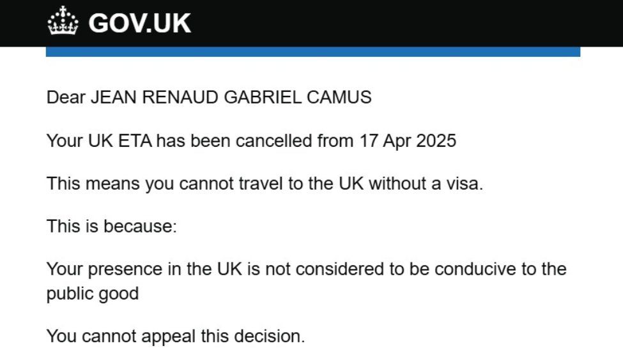The image size is (623, 364).
Task: Click the GOV.UK logo text
Action: (139, 23)
